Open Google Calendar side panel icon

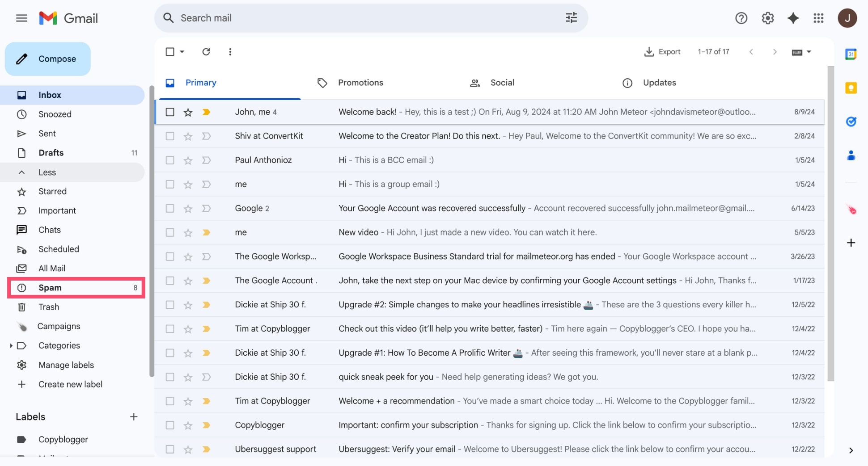851,54
